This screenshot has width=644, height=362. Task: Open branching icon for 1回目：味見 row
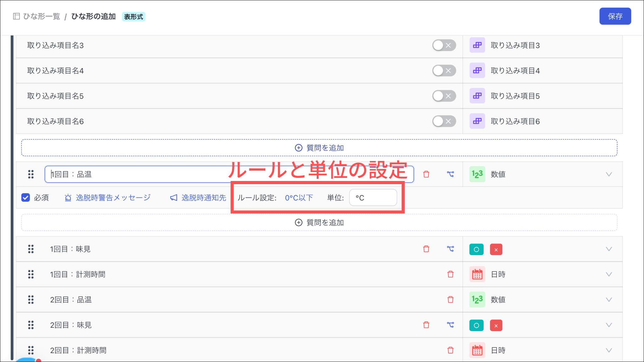coord(450,249)
